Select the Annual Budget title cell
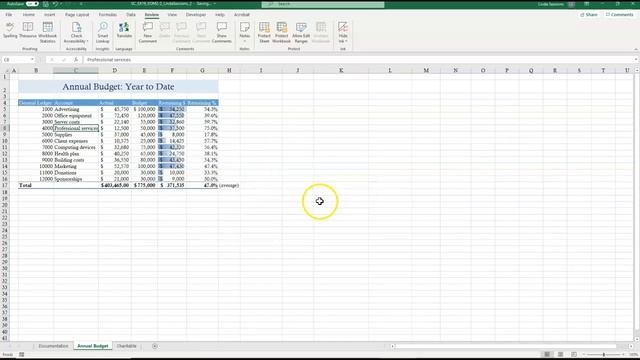 pyautogui.click(x=118, y=87)
